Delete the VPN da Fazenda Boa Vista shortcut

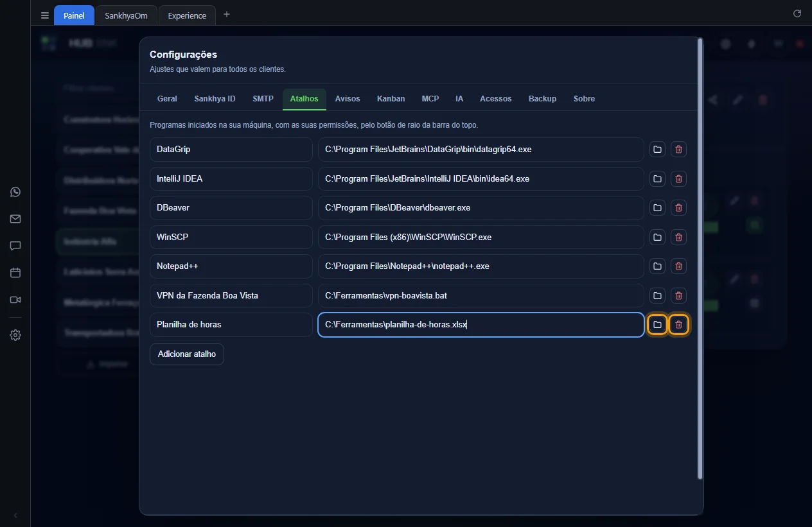pyautogui.click(x=678, y=295)
